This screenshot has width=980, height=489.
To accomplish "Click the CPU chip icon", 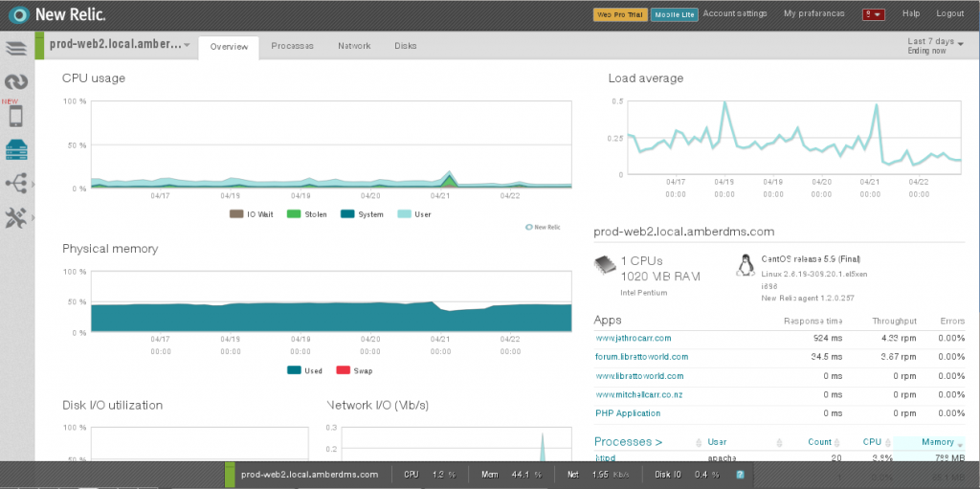I will [x=604, y=265].
